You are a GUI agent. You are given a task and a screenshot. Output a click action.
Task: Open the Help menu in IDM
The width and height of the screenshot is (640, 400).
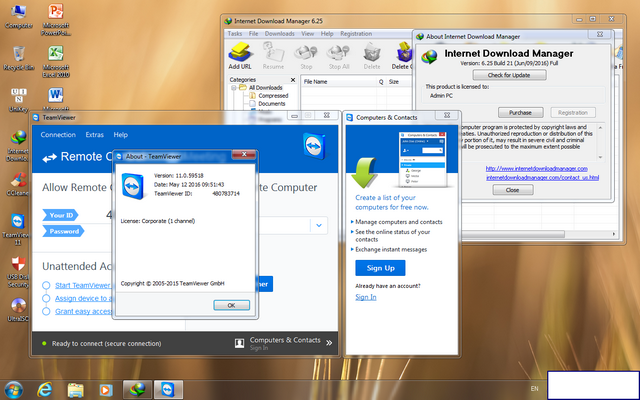pyautogui.click(x=327, y=33)
